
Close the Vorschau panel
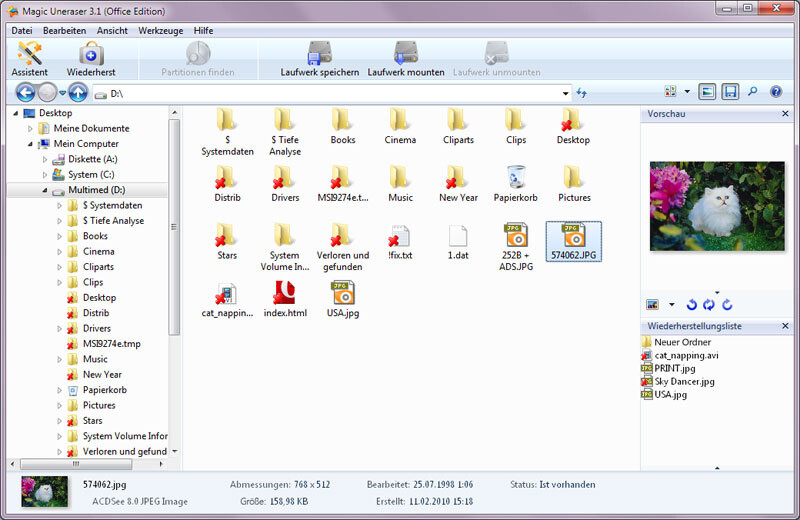tap(785, 114)
